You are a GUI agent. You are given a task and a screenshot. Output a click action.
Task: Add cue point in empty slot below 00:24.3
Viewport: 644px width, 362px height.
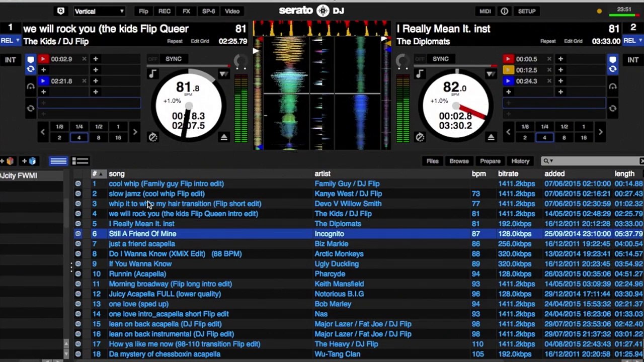point(508,92)
